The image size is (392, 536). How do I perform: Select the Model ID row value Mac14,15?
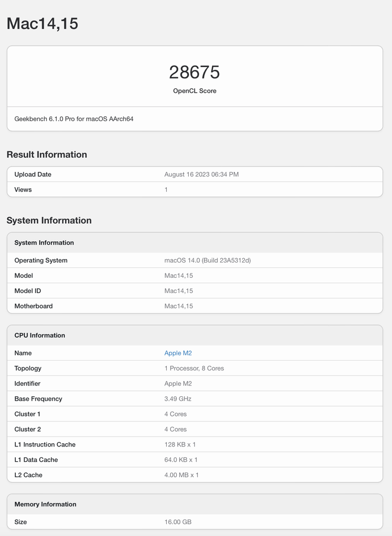[179, 291]
